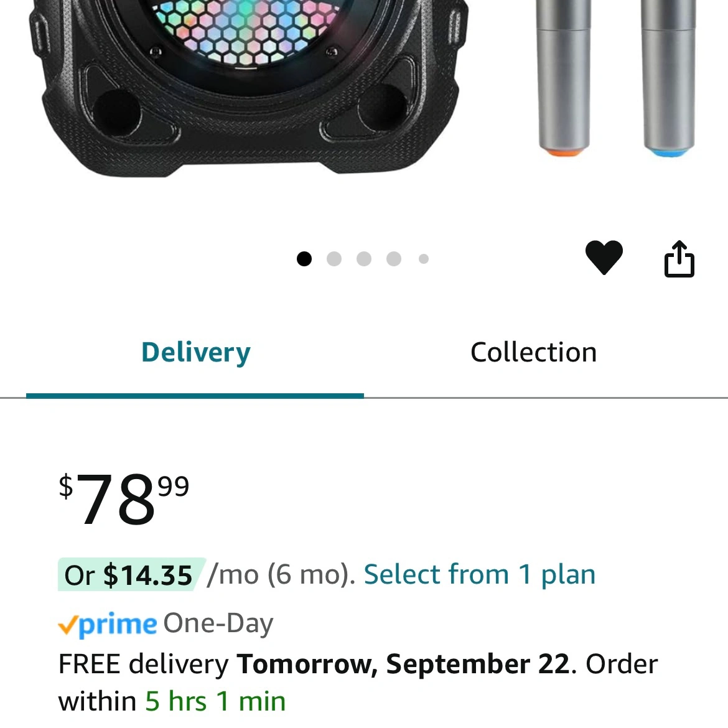This screenshot has height=728, width=728.
Task: Tap the One-Day prime label
Action: click(218, 623)
